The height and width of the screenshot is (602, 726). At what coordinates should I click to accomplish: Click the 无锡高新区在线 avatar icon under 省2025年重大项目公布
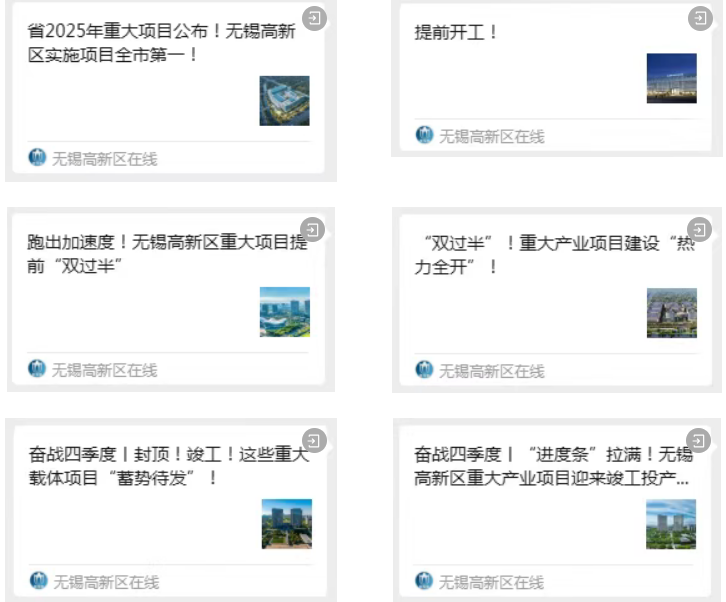pyautogui.click(x=38, y=158)
